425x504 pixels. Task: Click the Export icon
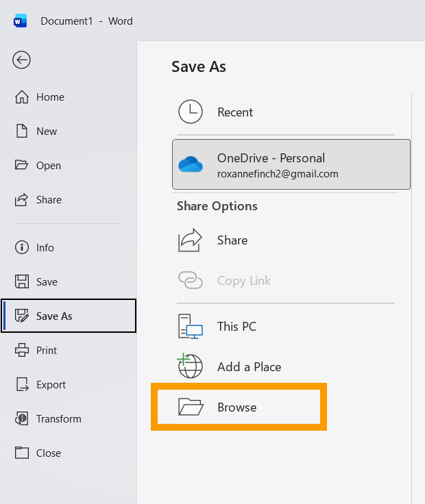[22, 385]
